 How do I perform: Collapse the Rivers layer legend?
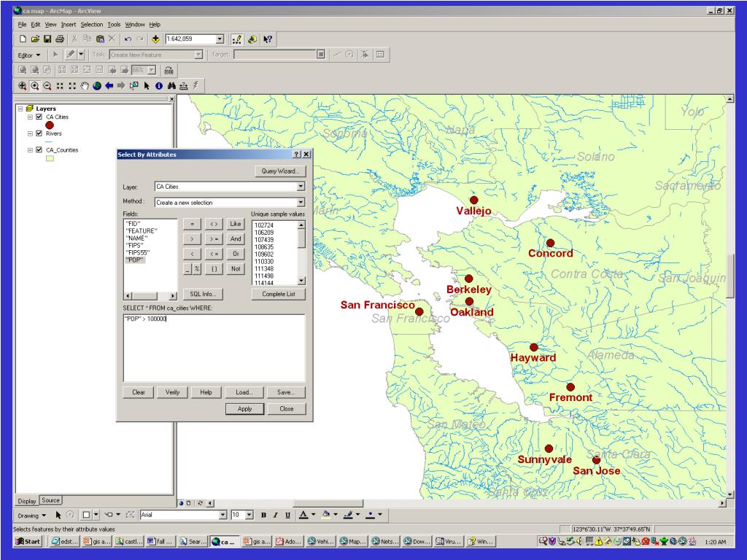[x=30, y=133]
